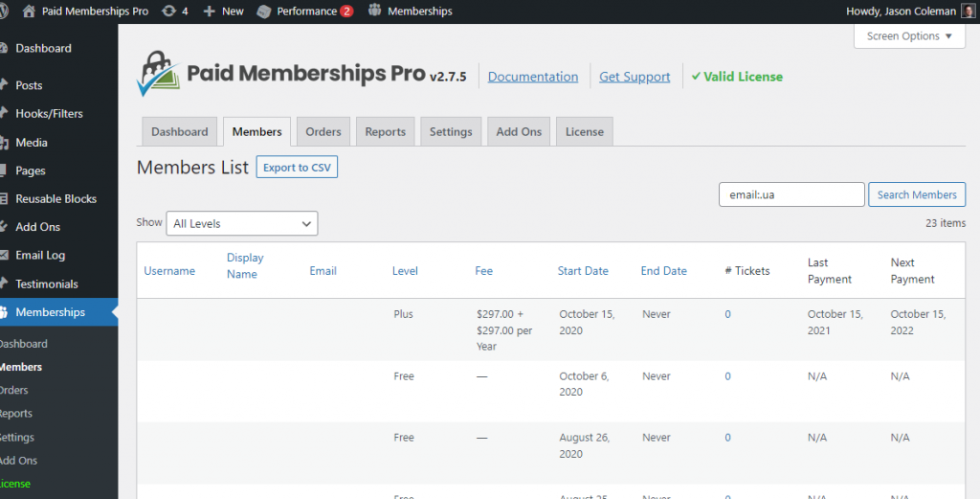This screenshot has width=980, height=499.
Task: Open the Get Support link
Action: 635,77
